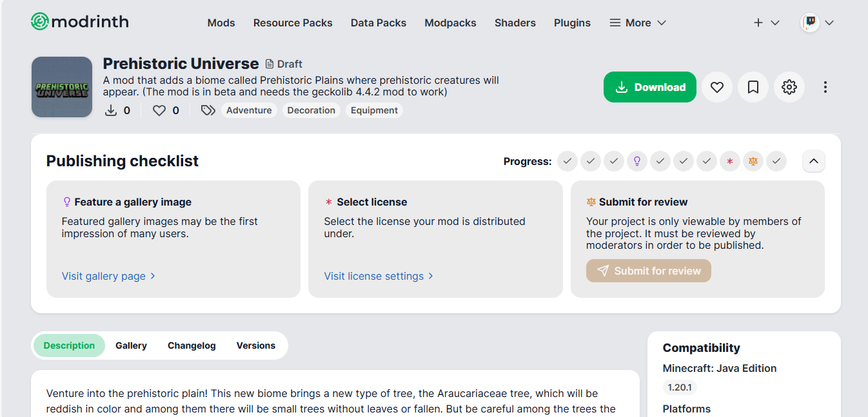The height and width of the screenshot is (417, 868).
Task: Click the Adventure category tag
Action: [x=249, y=110]
